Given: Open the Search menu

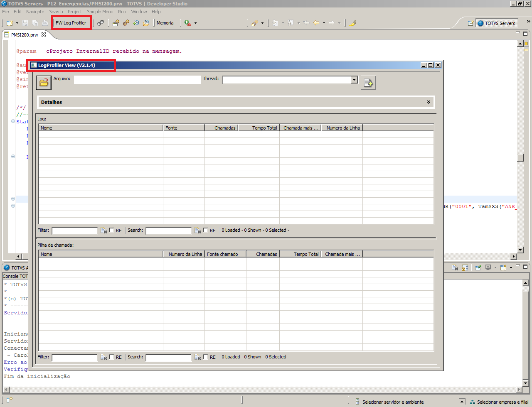Looking at the screenshot, I should pos(56,12).
